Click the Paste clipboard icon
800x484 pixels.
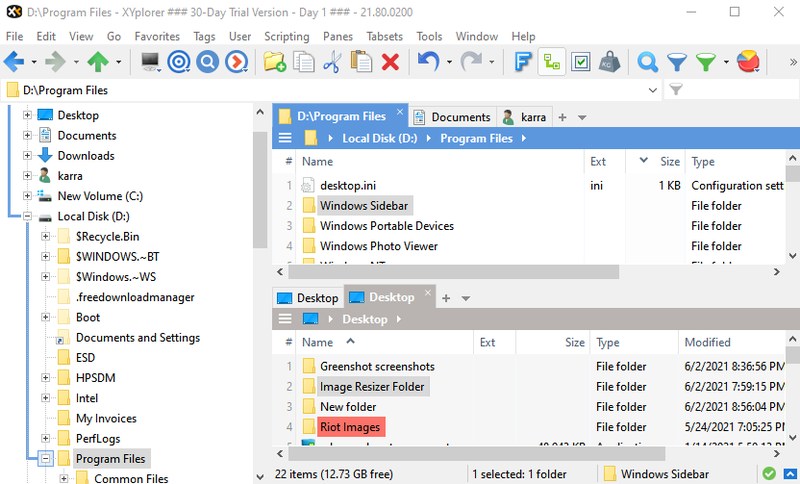(x=362, y=62)
